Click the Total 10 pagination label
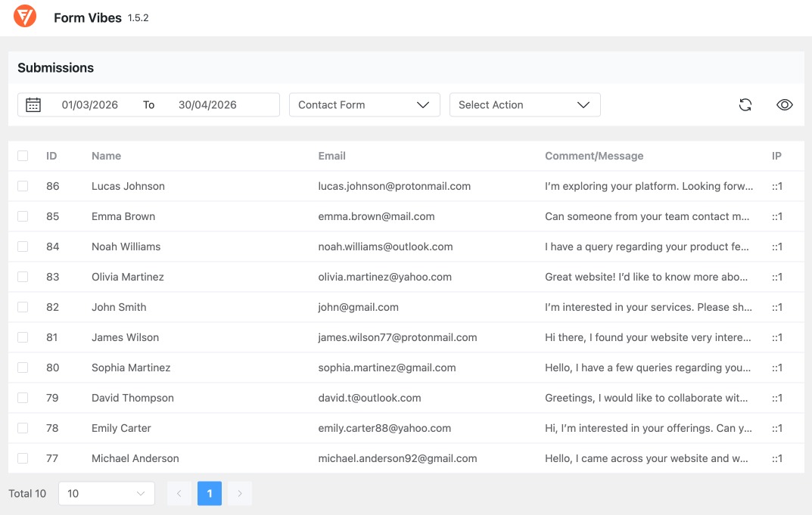 coord(27,493)
